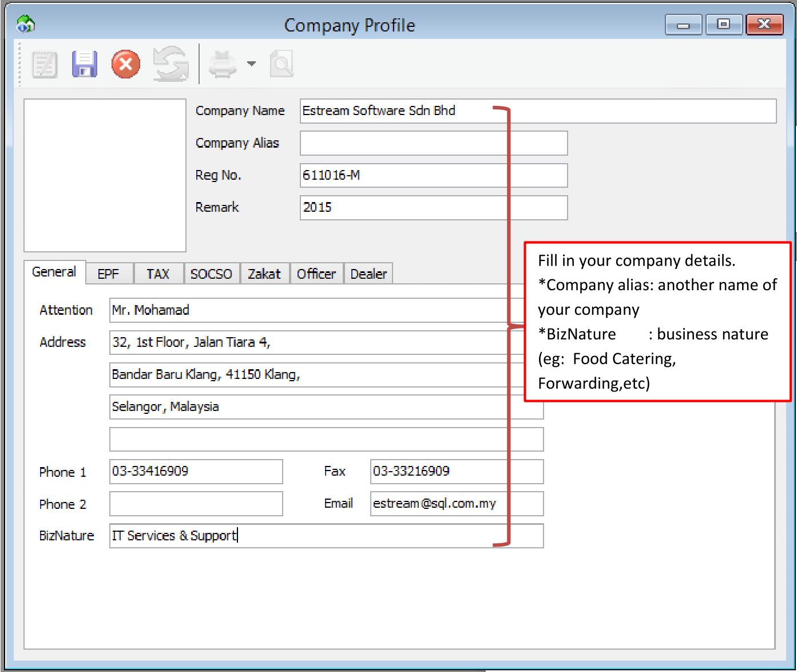Open Print Preview magnifier icon
Screen dimensions: 797x672
tap(281, 64)
